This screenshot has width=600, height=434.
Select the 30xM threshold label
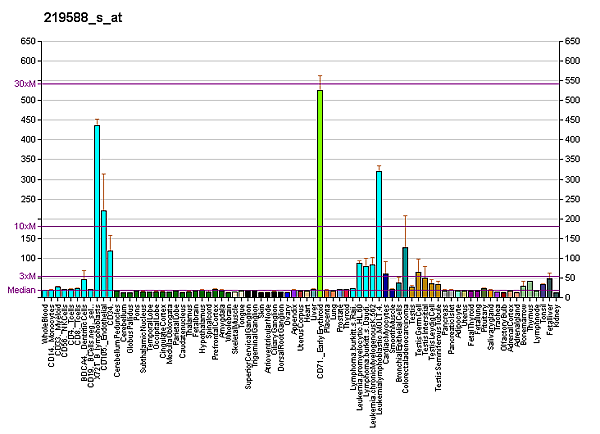point(25,84)
